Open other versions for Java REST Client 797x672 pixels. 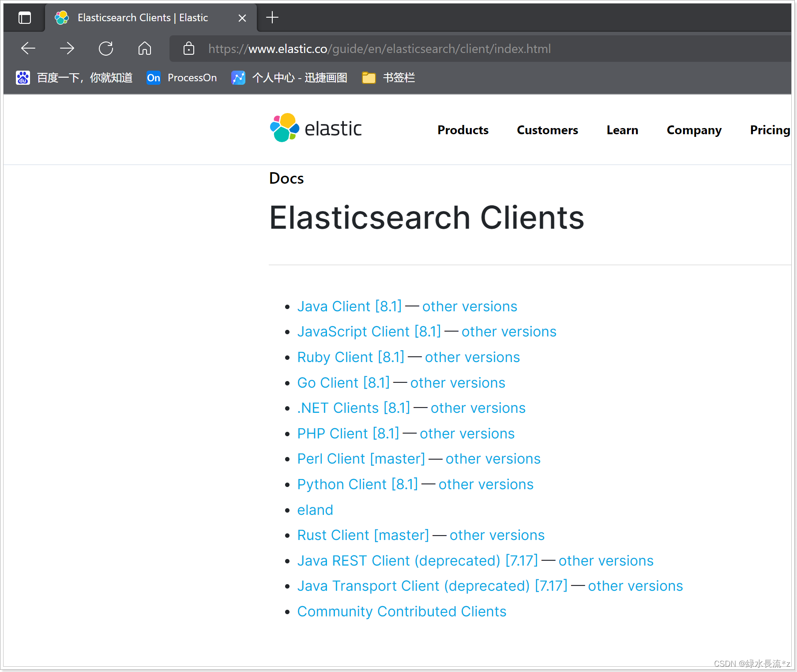click(x=606, y=560)
